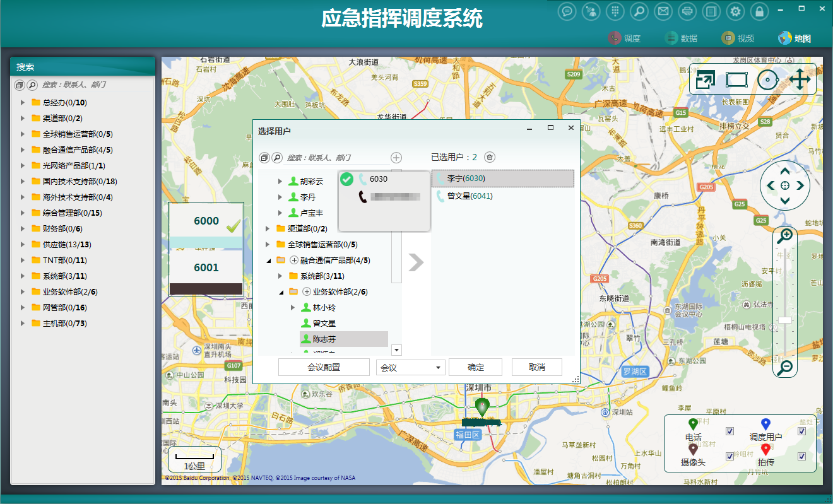Collapse the 业务软件部(2/6) node in dialog
The width and height of the screenshot is (833, 504).
coord(282,292)
